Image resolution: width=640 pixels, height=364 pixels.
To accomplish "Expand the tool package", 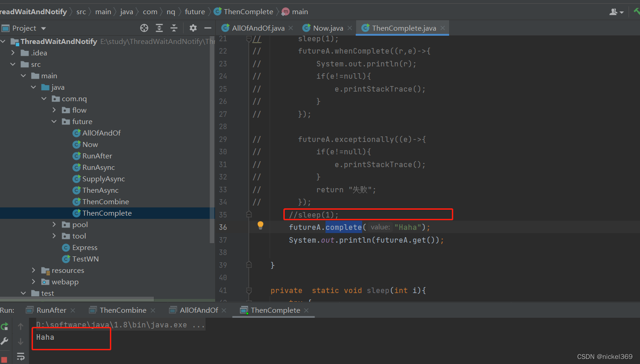I will click(54, 236).
